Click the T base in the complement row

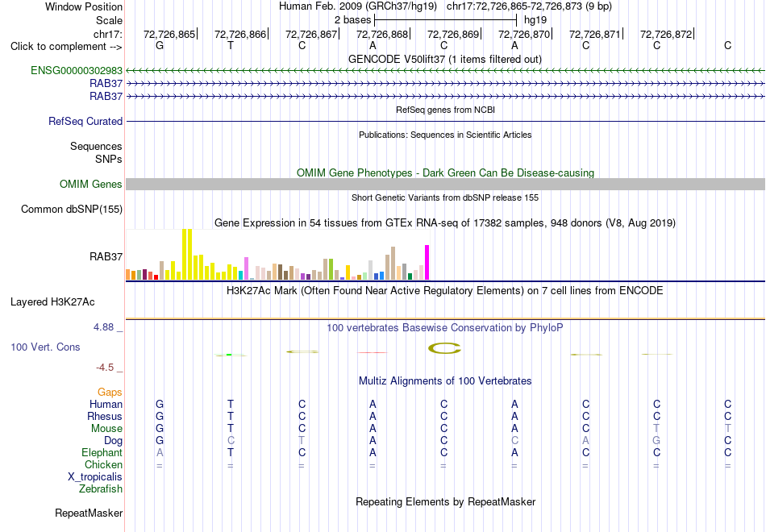(x=231, y=46)
